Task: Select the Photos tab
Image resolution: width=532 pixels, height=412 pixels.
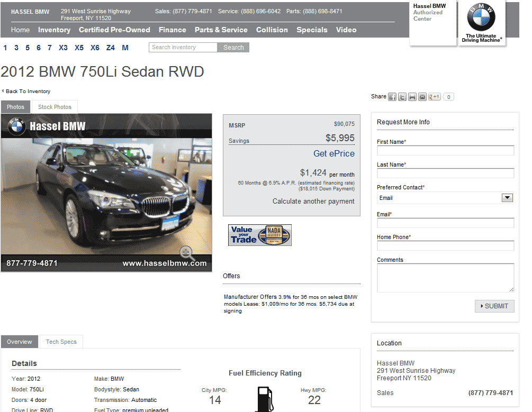Action: coord(15,107)
